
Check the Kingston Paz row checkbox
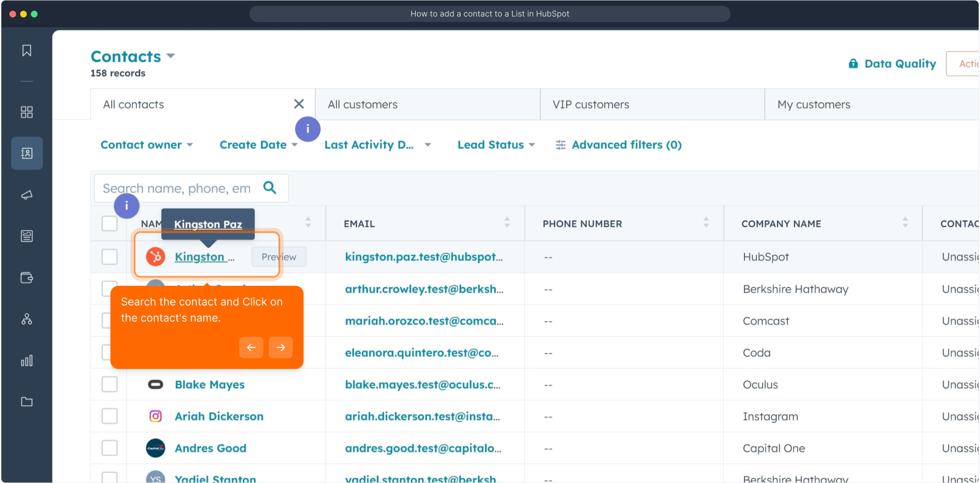(x=110, y=257)
